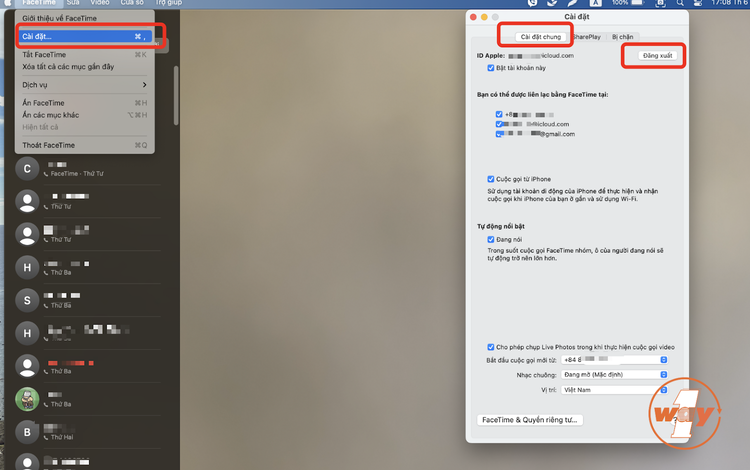Select the contact with the 'C' avatar
750x470 pixels.
pyautogui.click(x=88, y=169)
